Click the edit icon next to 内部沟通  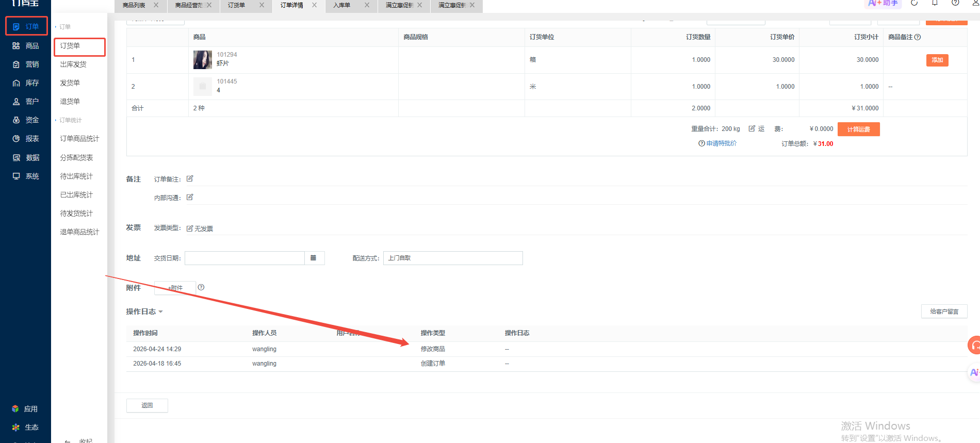[x=190, y=197]
